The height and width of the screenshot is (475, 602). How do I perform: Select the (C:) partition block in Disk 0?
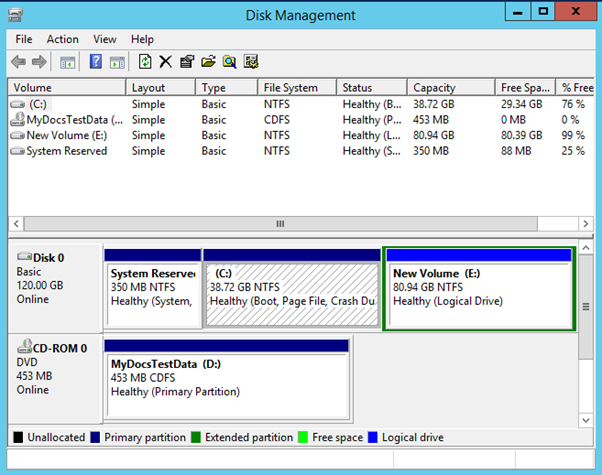292,288
